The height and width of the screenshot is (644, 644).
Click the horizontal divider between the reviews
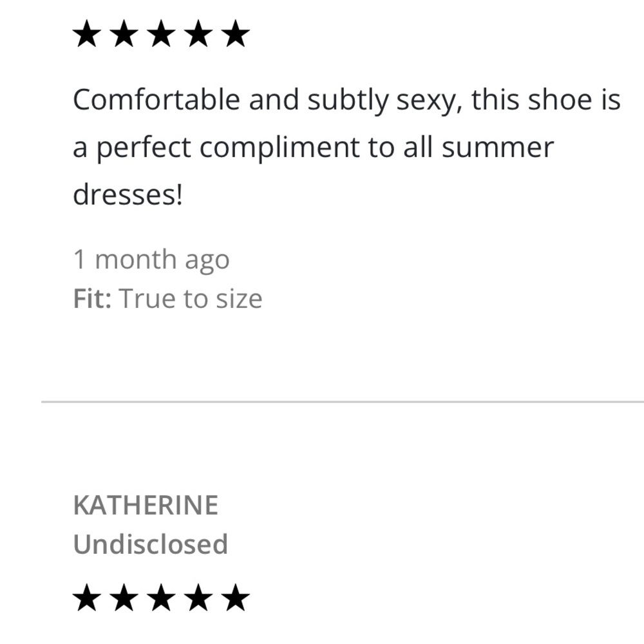(343, 402)
